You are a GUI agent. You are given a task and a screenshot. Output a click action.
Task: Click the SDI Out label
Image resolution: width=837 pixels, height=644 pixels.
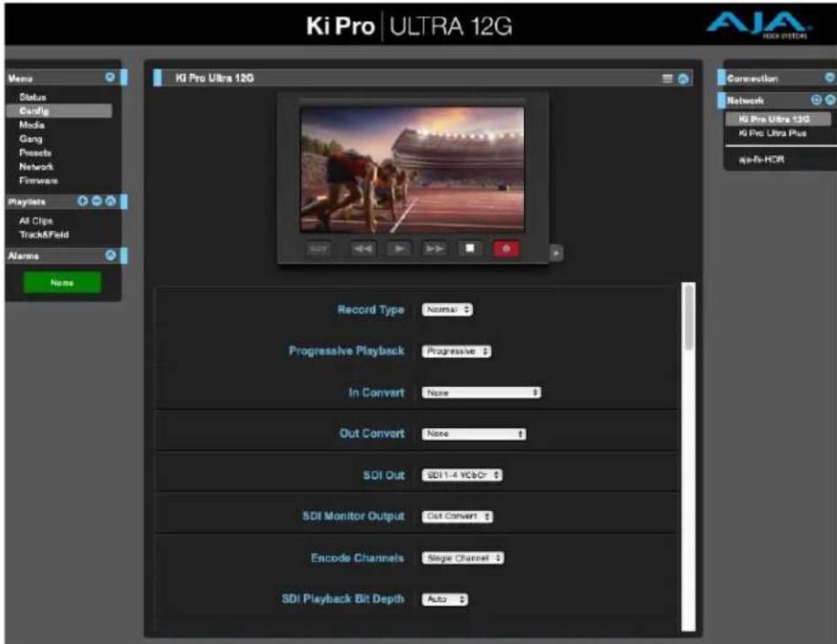tap(383, 475)
